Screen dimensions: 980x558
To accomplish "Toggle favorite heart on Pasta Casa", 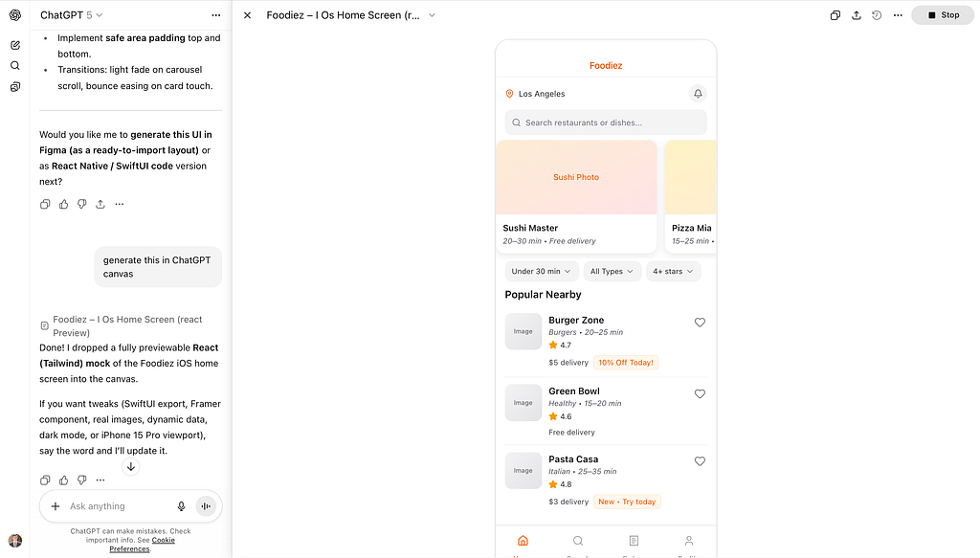I will [x=700, y=461].
